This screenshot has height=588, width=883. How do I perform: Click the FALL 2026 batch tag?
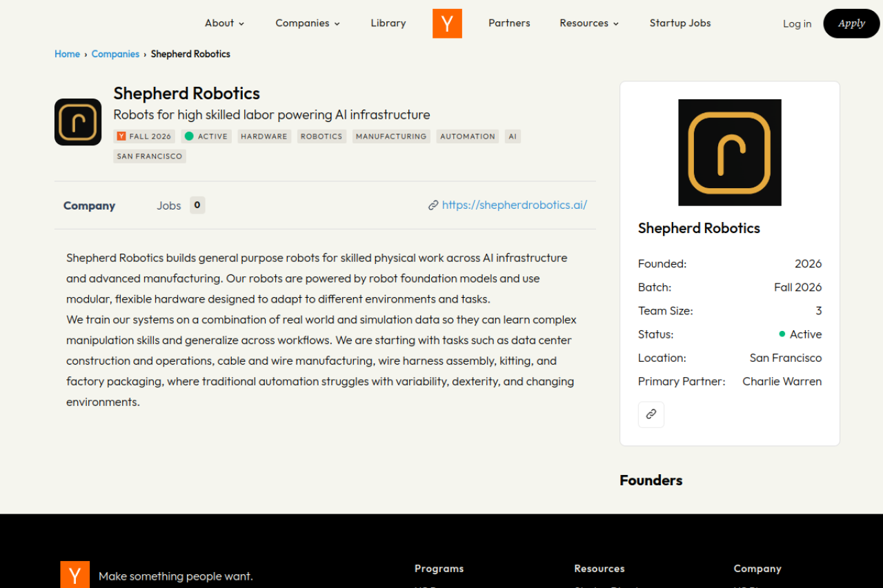(144, 136)
